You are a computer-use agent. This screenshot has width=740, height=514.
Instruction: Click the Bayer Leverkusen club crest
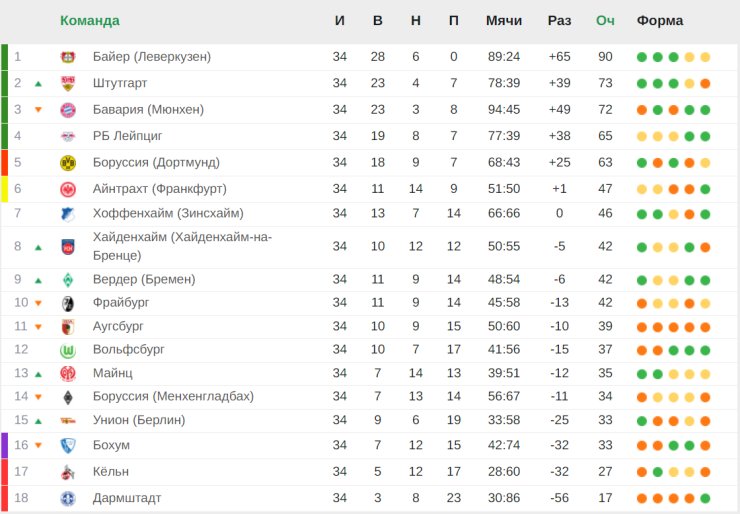pyautogui.click(x=68, y=57)
